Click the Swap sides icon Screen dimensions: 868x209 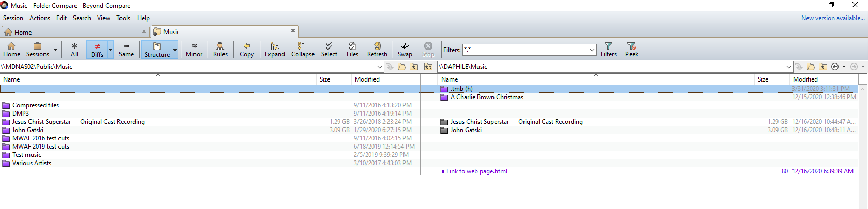click(x=405, y=46)
